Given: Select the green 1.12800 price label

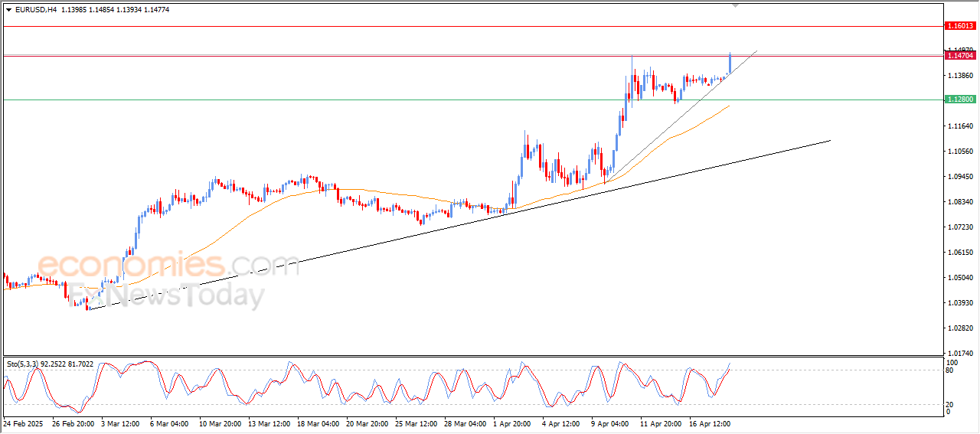Looking at the screenshot, I should tap(961, 100).
